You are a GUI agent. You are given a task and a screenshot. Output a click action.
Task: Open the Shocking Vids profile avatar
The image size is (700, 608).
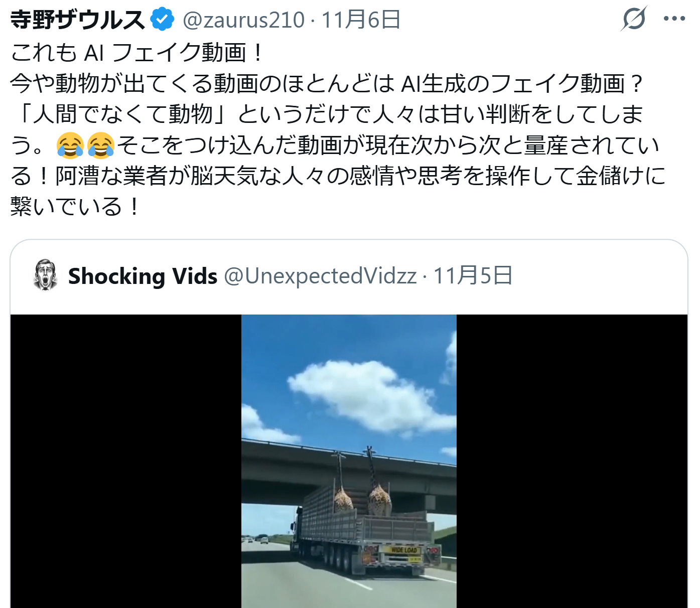click(45, 275)
